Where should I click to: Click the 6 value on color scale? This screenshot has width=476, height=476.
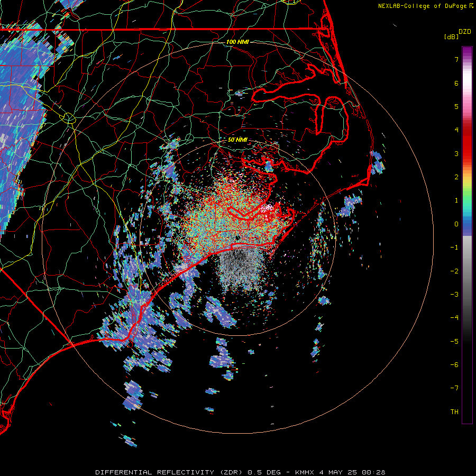pos(456,83)
